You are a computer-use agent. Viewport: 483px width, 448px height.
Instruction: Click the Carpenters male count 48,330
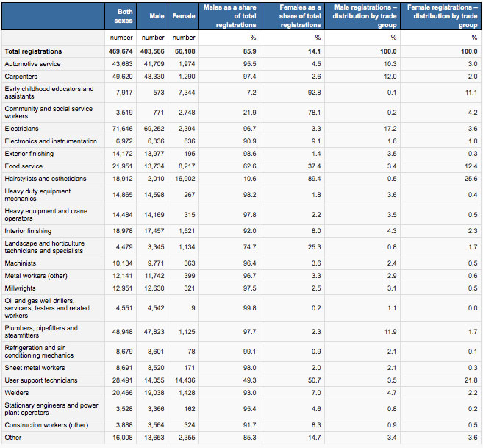point(153,77)
